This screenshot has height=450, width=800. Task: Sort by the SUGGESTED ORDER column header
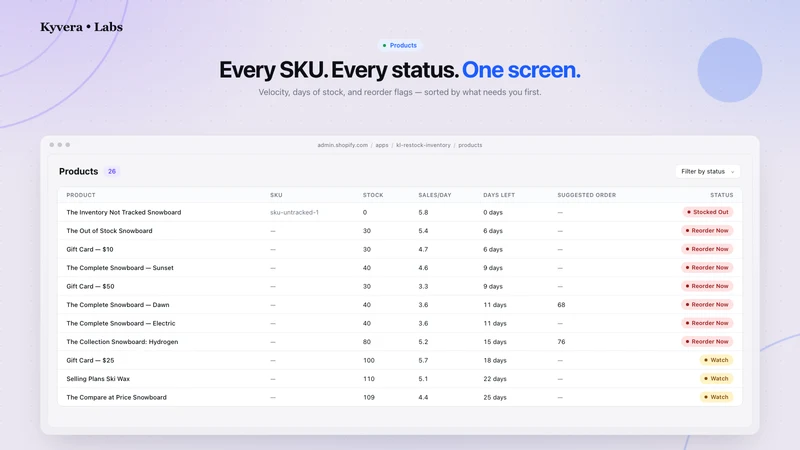click(587, 195)
